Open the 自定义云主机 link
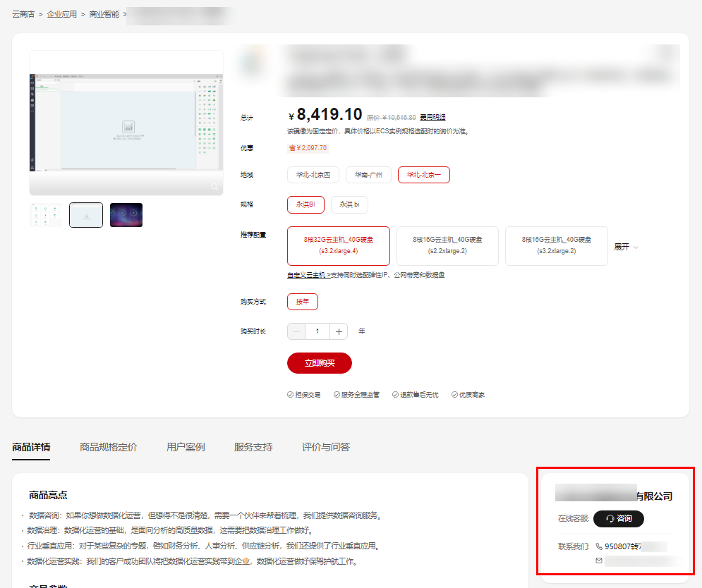This screenshot has width=702, height=588. [x=308, y=275]
